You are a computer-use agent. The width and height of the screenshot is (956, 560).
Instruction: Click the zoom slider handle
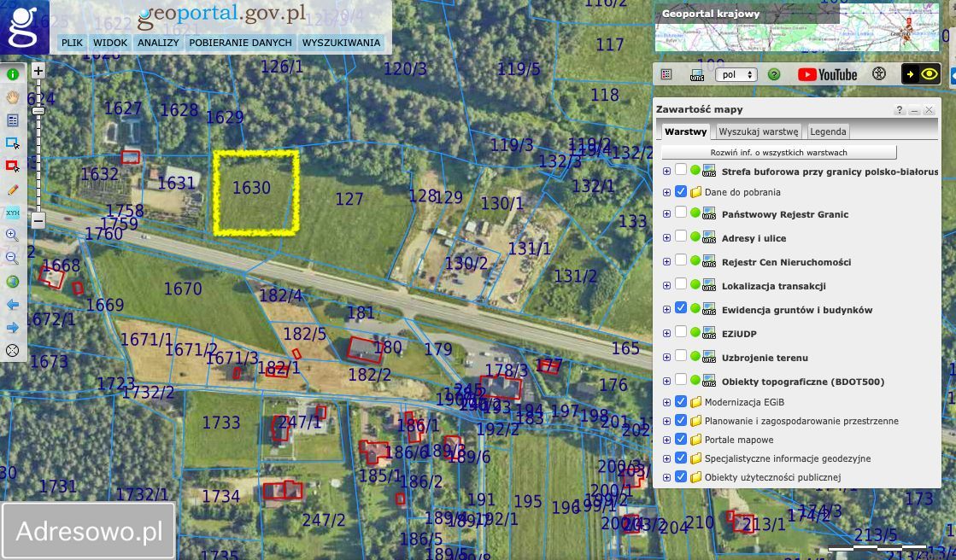(x=38, y=111)
